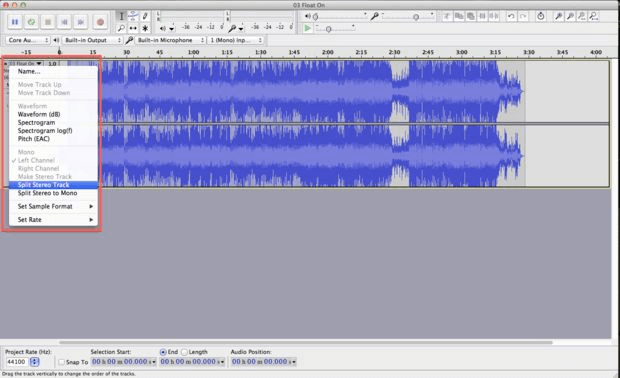This screenshot has height=378, width=620.
Task: Click the Audio Position time field
Action: tap(264, 362)
